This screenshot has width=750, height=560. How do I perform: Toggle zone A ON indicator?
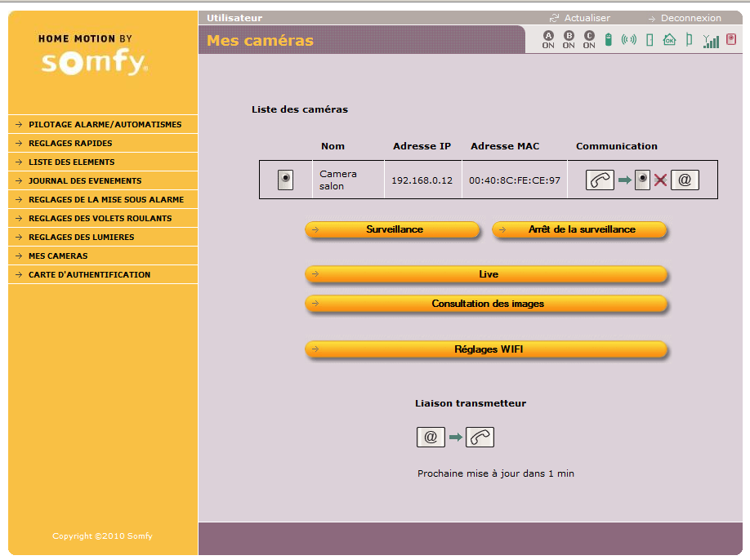pyautogui.click(x=548, y=39)
